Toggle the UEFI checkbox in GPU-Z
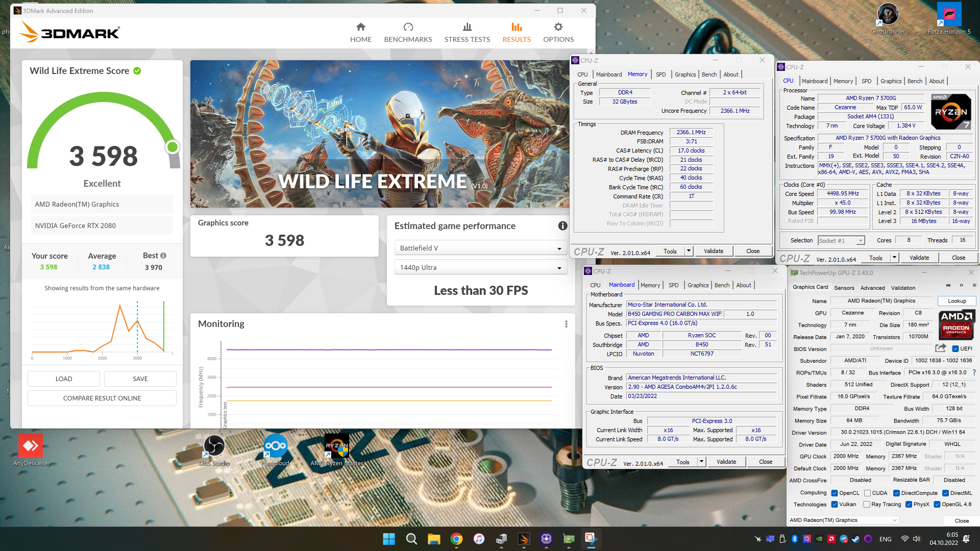The height and width of the screenshot is (551, 980). (955, 348)
